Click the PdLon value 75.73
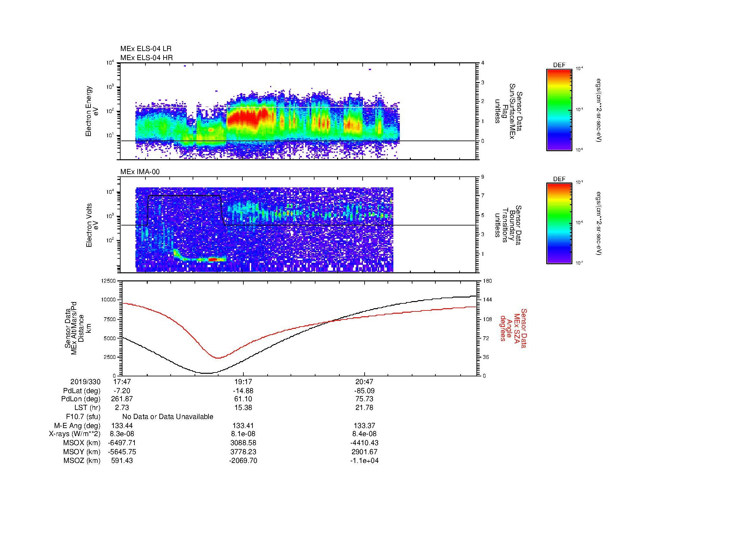The height and width of the screenshot is (534, 756). coord(365,399)
